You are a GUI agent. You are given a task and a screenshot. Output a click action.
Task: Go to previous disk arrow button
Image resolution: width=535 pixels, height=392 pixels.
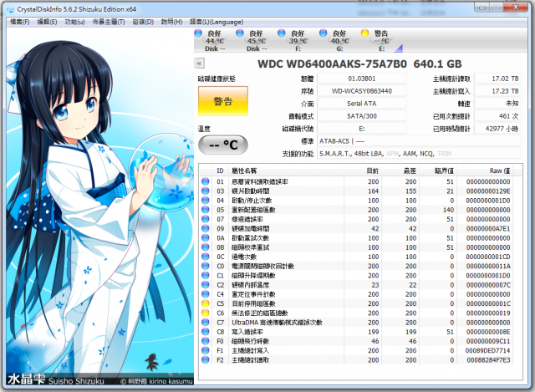(x=199, y=64)
